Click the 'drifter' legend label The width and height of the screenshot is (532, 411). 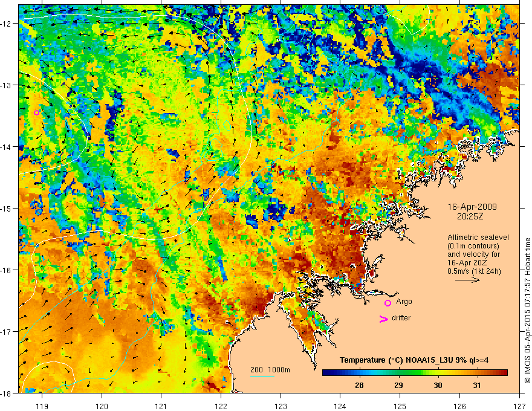[x=401, y=318]
